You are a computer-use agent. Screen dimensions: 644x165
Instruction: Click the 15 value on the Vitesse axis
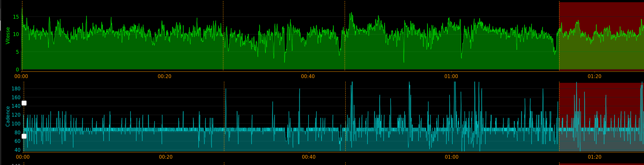(x=16, y=17)
